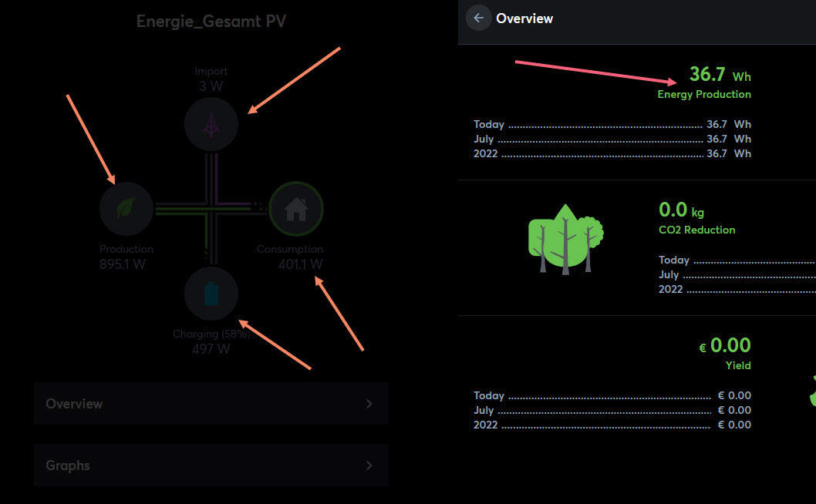Viewport: 816px width, 504px height.
Task: Click the grid Import pylon icon
Action: (211, 124)
